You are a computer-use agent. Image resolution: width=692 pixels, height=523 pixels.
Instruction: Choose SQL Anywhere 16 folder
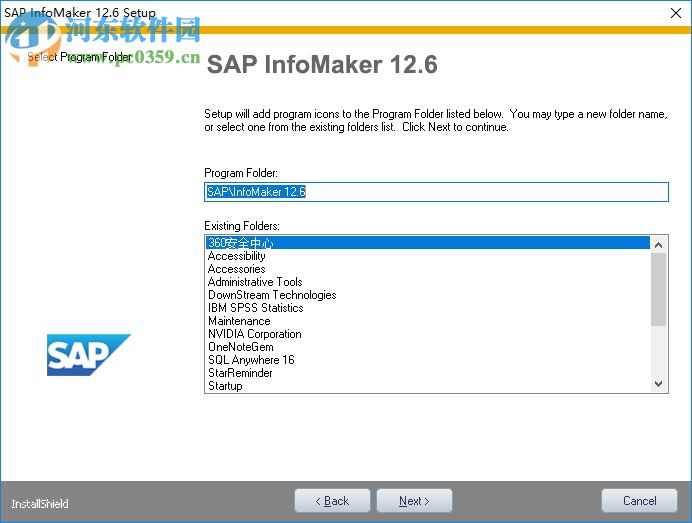coord(428,360)
